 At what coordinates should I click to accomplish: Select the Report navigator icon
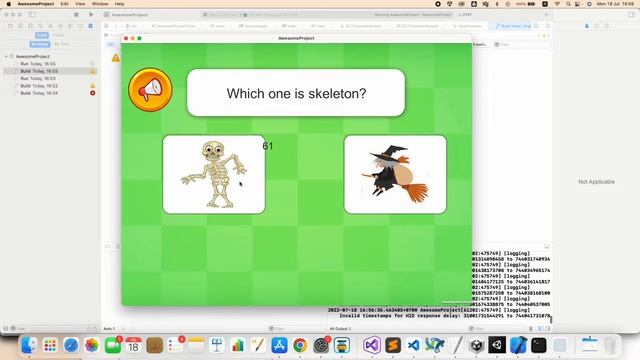click(x=91, y=26)
